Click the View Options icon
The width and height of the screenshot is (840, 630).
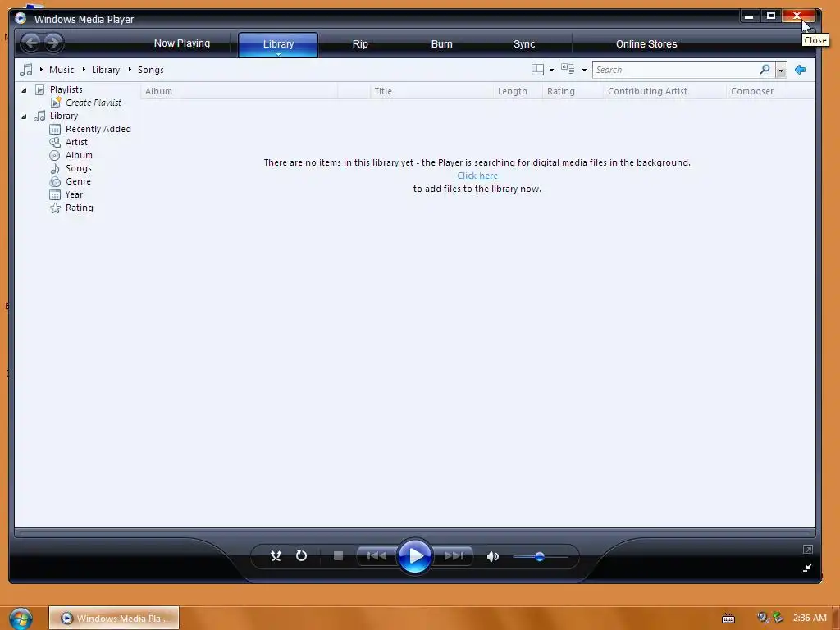click(568, 69)
